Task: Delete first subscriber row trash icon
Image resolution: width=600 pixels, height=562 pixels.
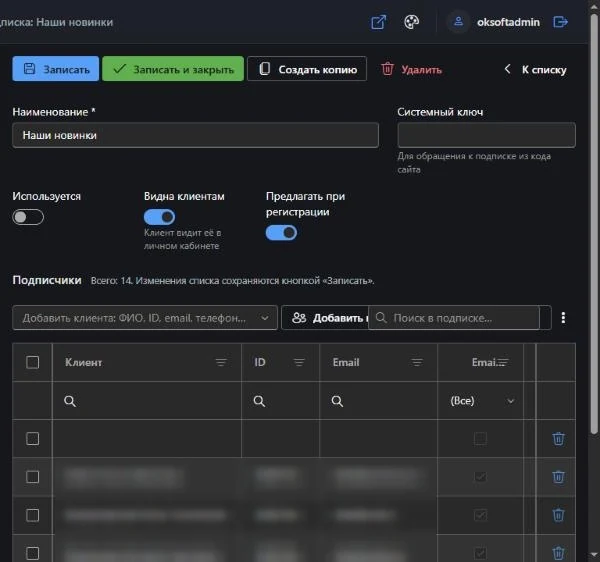Action: (558, 438)
